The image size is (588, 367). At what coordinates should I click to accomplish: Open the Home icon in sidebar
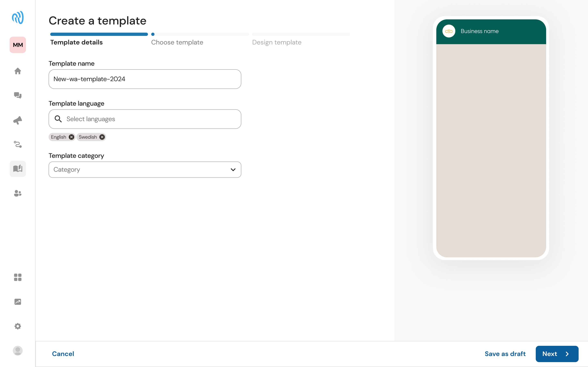pos(18,71)
